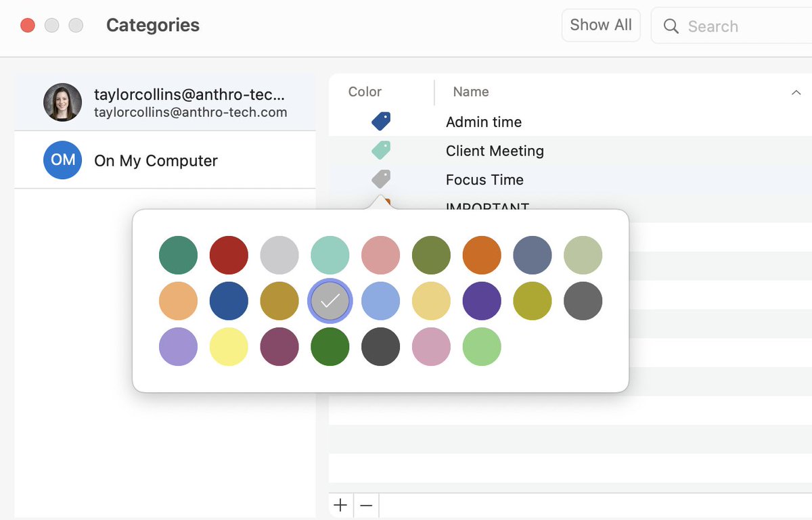
Task: Choose the mauve pink swatch in third row
Action: pyautogui.click(x=431, y=347)
